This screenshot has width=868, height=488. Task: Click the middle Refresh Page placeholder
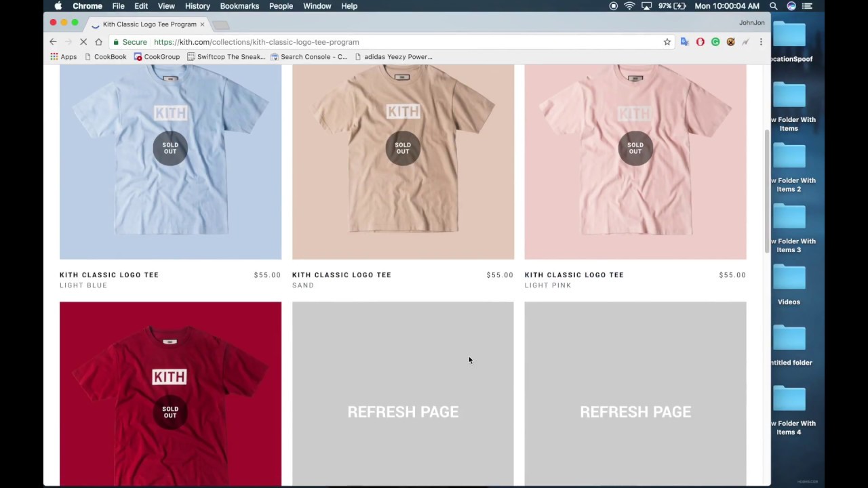tap(403, 394)
